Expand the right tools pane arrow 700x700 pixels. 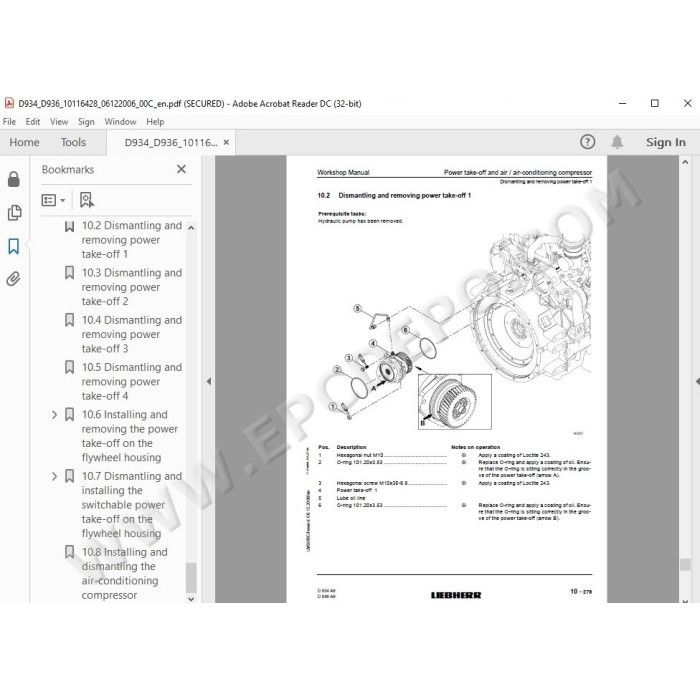697,382
